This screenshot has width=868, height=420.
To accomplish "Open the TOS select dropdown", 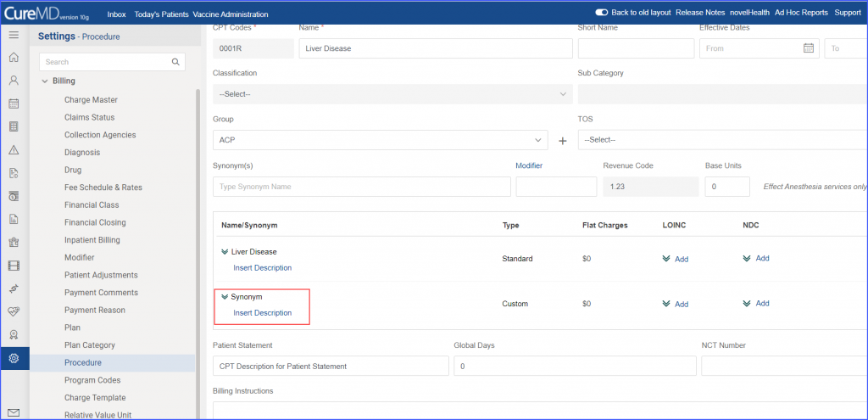I will [x=722, y=140].
